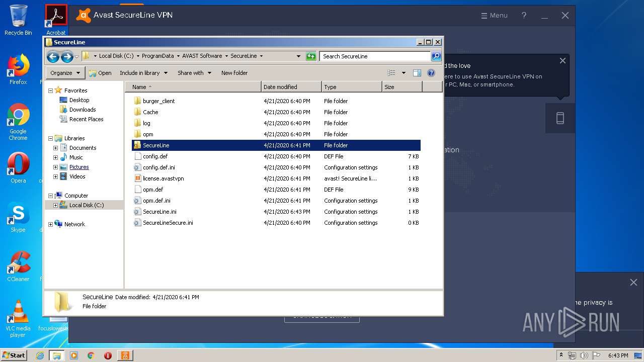The width and height of the screenshot is (644, 362).
Task: Expand the Documents library node
Action: pos(55,148)
